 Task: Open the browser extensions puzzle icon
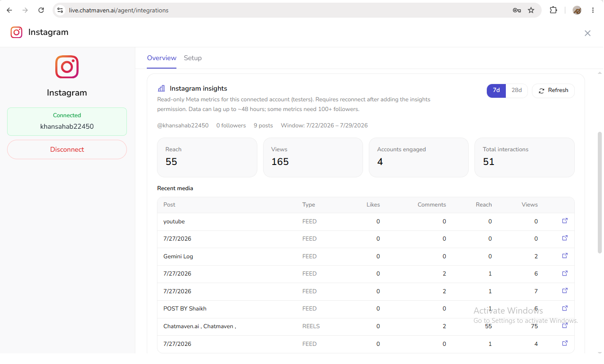(553, 10)
